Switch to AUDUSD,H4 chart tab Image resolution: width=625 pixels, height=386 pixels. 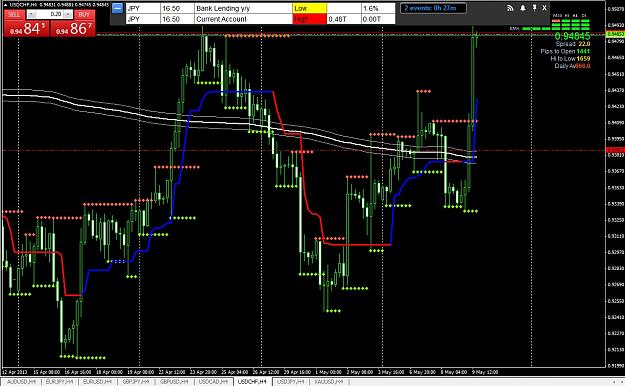click(x=22, y=382)
